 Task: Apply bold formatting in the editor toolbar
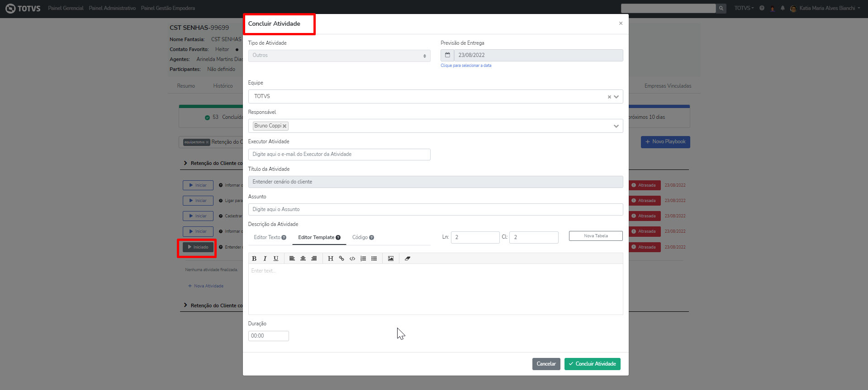click(x=254, y=258)
